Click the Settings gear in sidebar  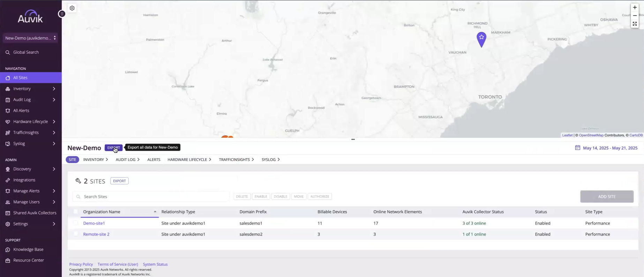[8, 224]
